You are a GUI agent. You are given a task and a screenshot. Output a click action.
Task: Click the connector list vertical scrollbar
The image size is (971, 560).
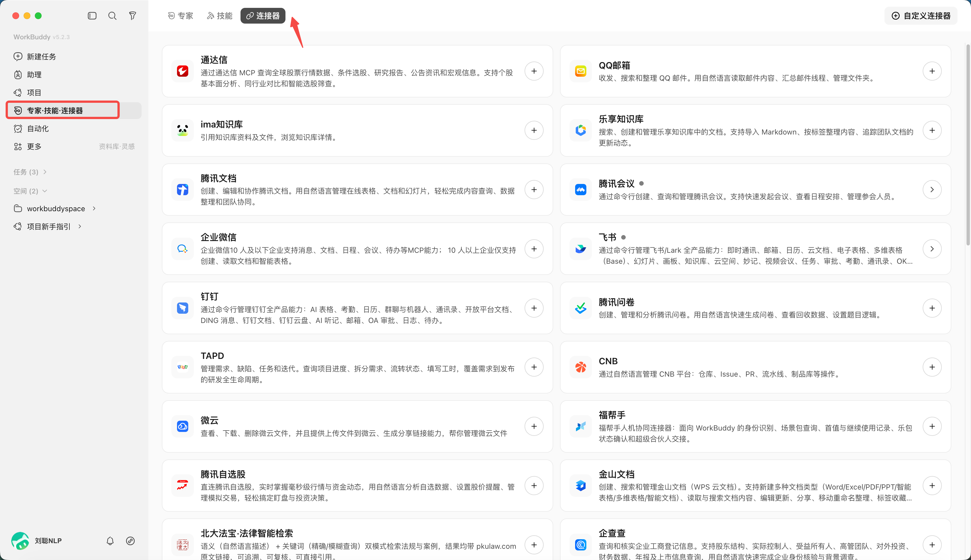pos(968,145)
